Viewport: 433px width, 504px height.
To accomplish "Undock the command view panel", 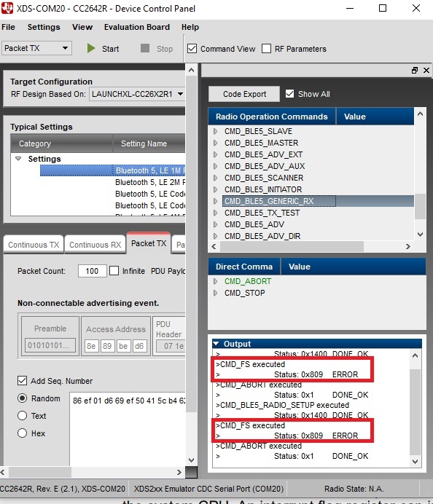I will (x=415, y=70).
